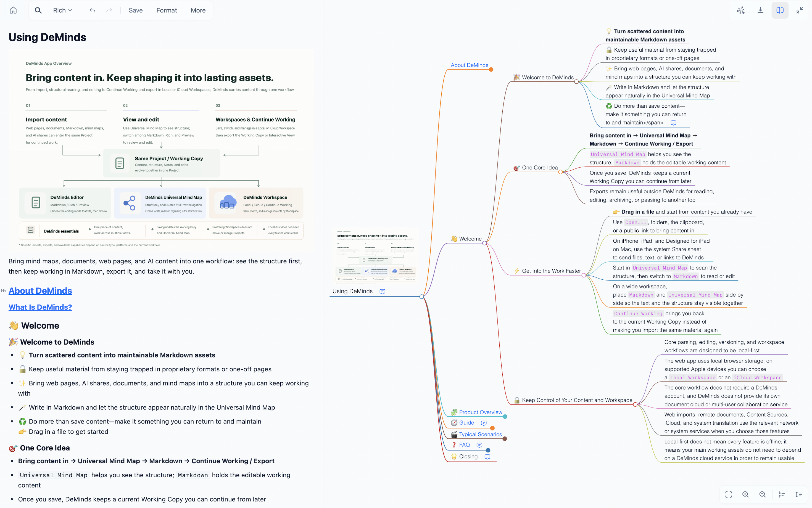Collapse Keep Control of Your Content node
The width and height of the screenshot is (812, 508).
(635, 404)
